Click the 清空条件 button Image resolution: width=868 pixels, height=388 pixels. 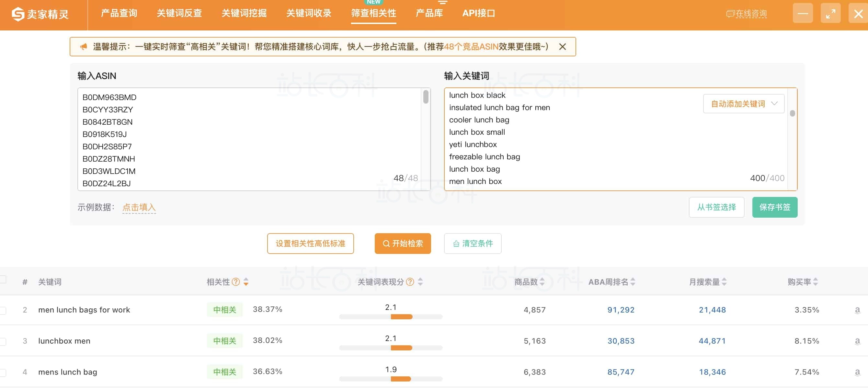pos(473,244)
